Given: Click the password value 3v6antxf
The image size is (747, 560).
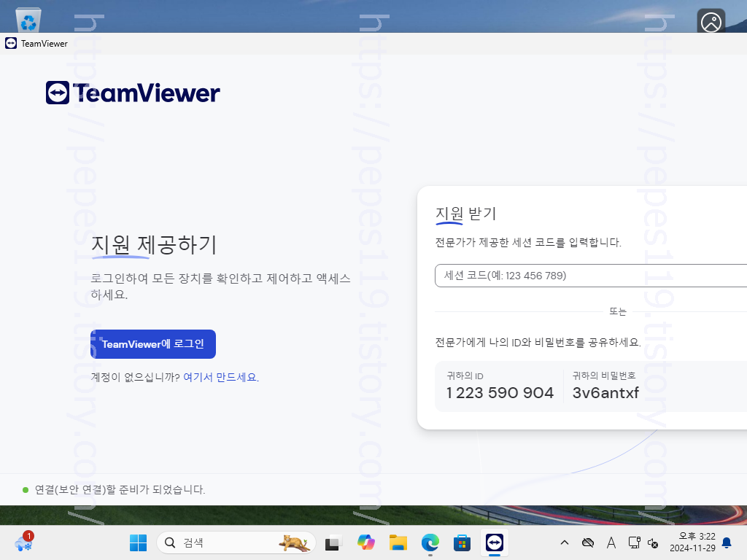Looking at the screenshot, I should coord(605,393).
